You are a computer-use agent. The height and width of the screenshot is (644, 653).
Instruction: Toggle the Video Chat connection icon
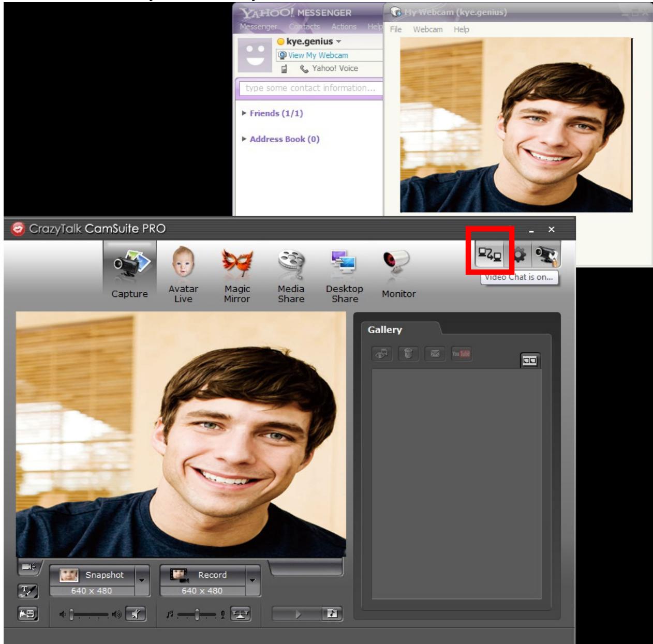pyautogui.click(x=489, y=254)
